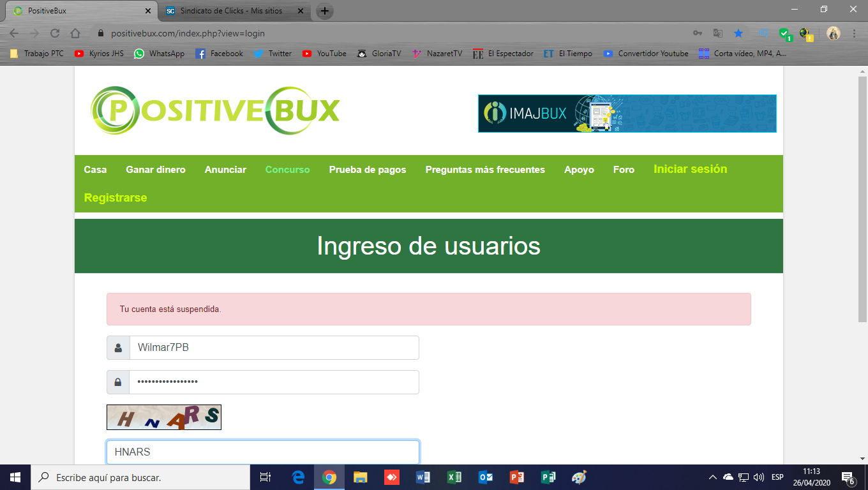Open the YouTube bookmark
868x490 pixels.
pos(324,54)
